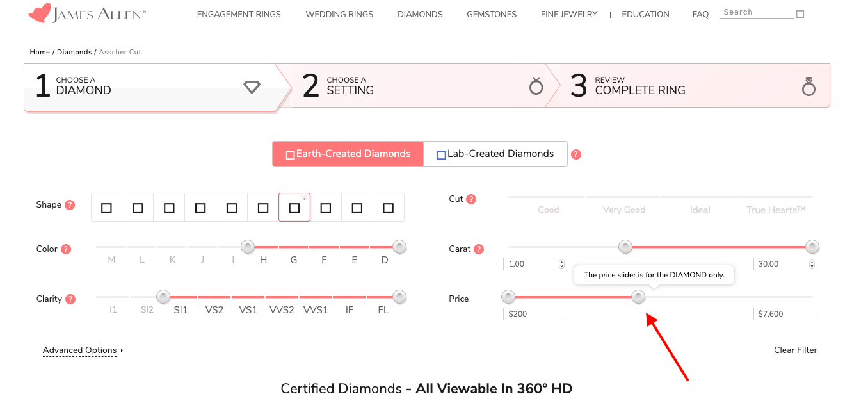Click the minimum carat stepper arrows
Viewport: 868px width, 403px height.
coord(562,264)
